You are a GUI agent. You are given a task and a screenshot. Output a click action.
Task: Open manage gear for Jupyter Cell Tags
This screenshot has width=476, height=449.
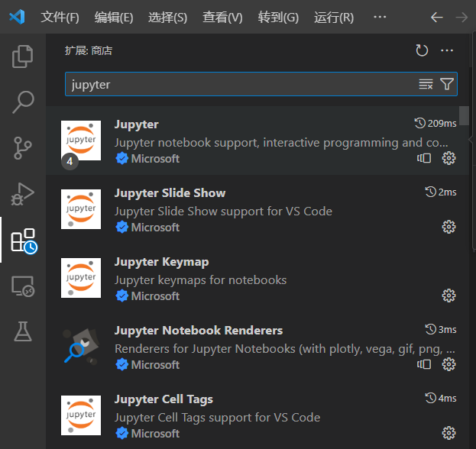pyautogui.click(x=448, y=433)
